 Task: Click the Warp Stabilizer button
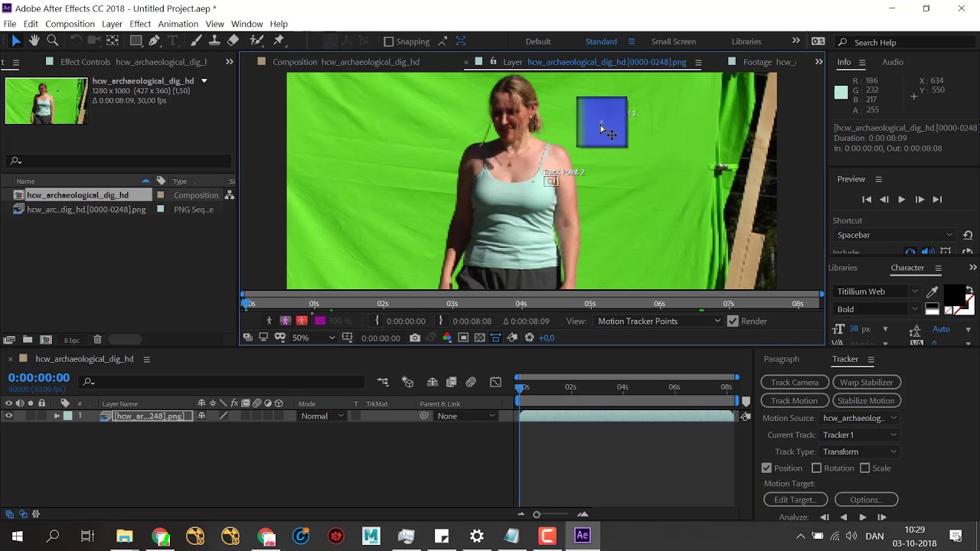point(866,383)
